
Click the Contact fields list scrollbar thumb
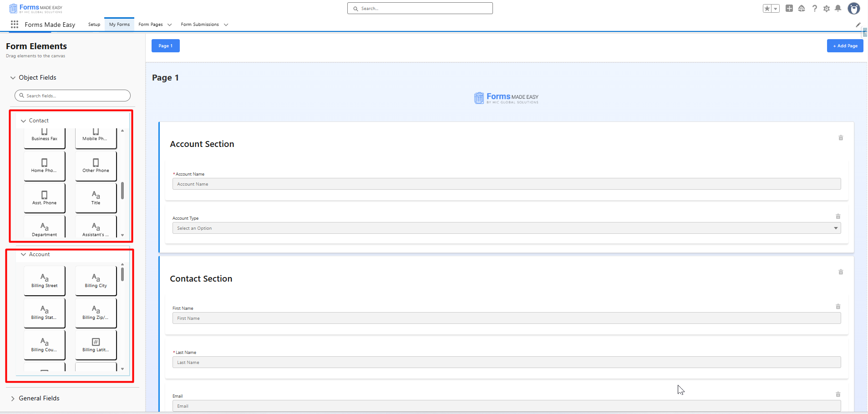pos(122,191)
